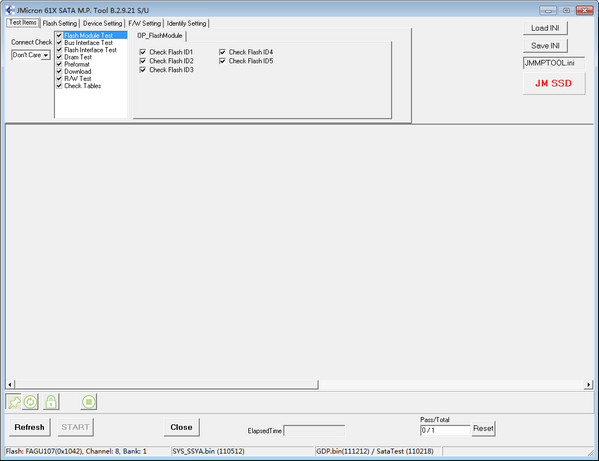The height and width of the screenshot is (461, 599).
Task: Click the horizontal scrollbar thumb
Action: [x=166, y=385]
